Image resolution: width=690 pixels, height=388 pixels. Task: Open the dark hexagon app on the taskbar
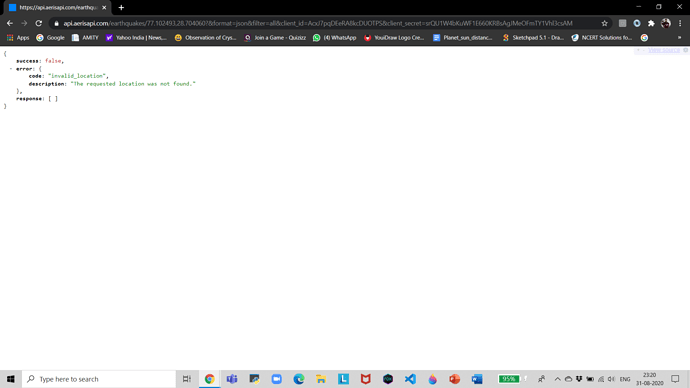[x=388, y=379]
